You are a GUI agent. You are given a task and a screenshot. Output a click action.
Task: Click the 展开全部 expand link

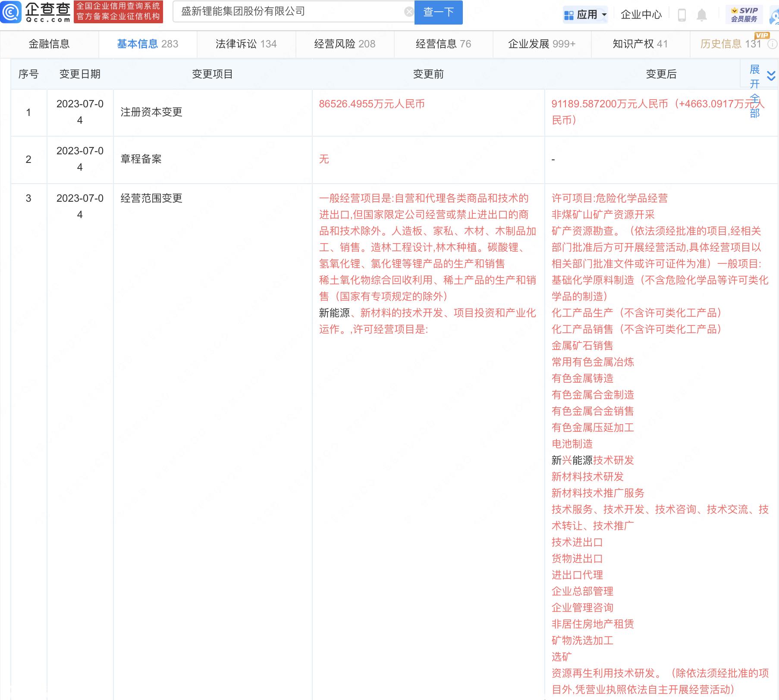pyautogui.click(x=754, y=91)
